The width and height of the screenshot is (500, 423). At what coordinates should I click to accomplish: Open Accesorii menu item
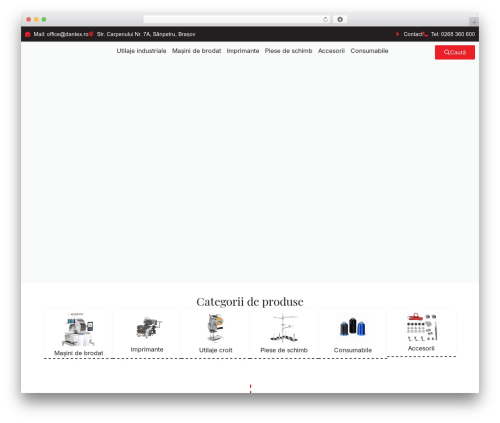(x=331, y=51)
